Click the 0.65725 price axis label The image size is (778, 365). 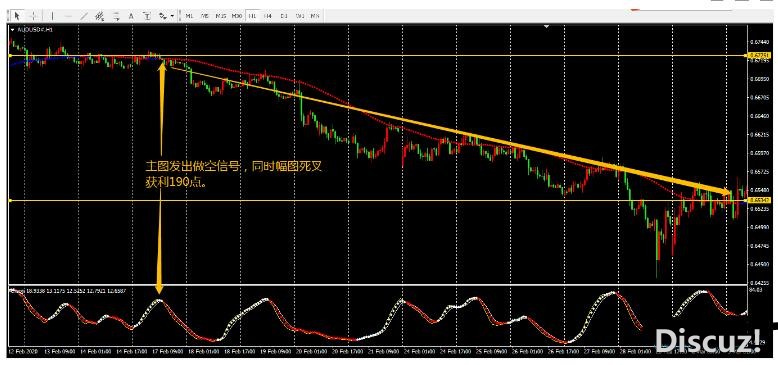pyautogui.click(x=759, y=172)
